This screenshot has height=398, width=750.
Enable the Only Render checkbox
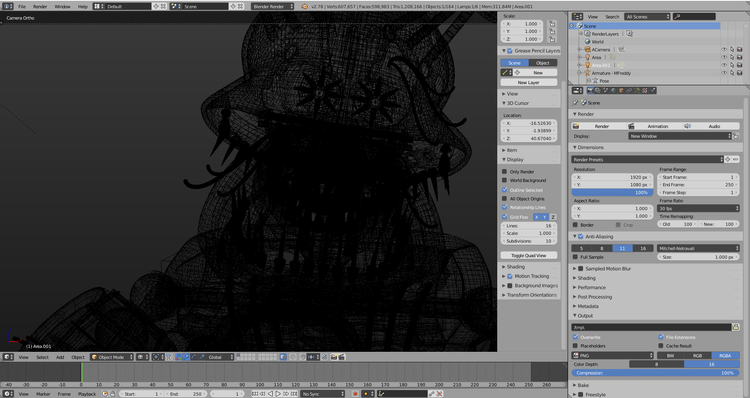505,171
